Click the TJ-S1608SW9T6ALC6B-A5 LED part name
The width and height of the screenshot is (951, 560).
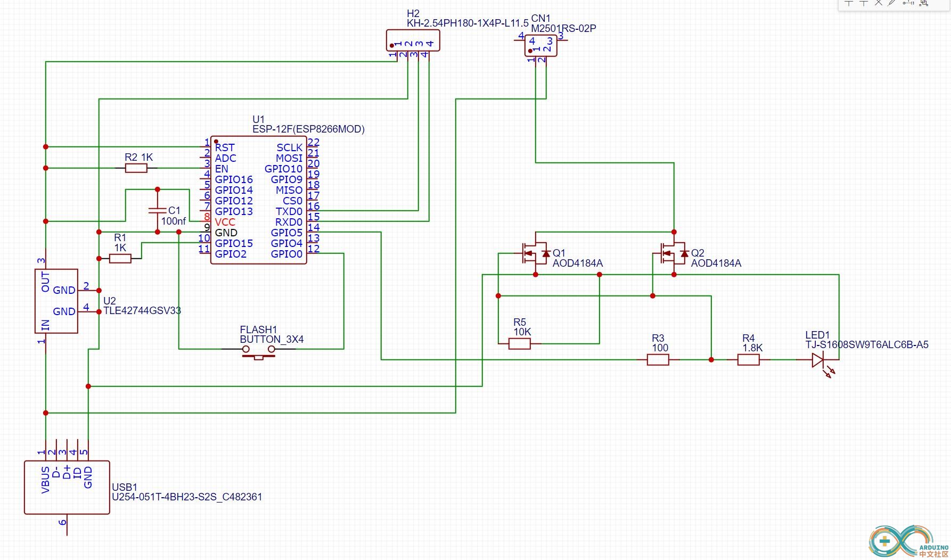[x=867, y=344]
